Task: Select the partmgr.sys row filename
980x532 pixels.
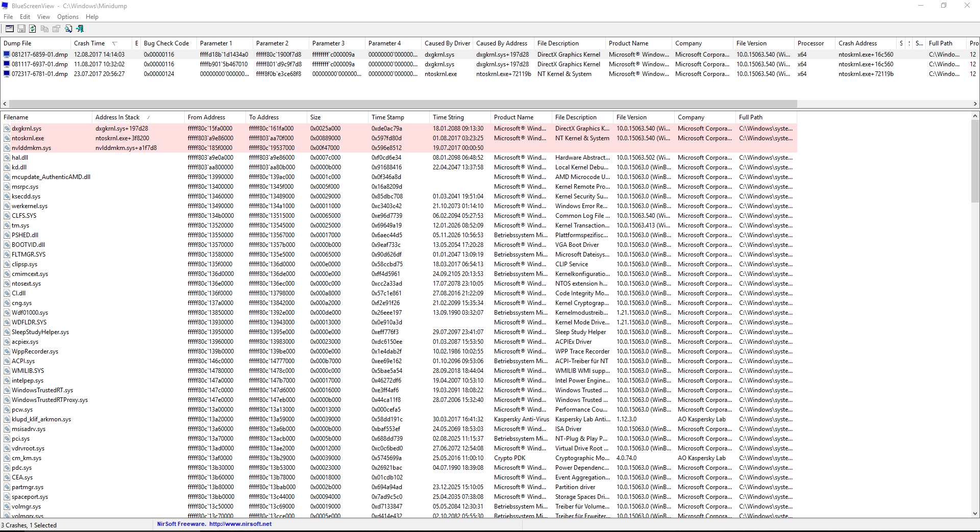Action: (28, 487)
